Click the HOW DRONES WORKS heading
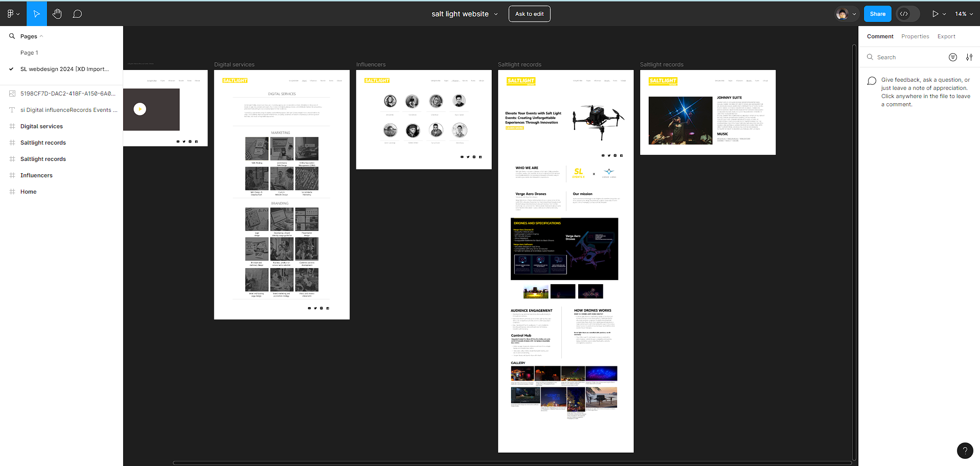This screenshot has height=466, width=980. (x=592, y=310)
